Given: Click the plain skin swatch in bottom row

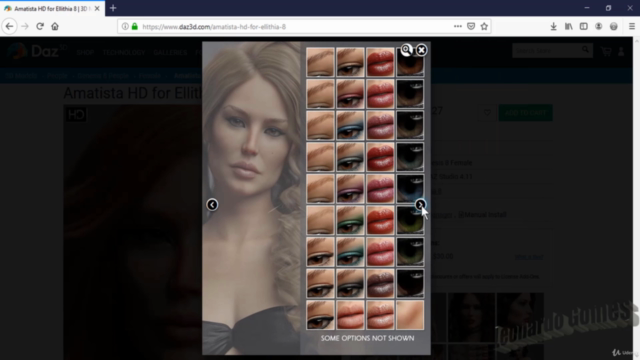Looking at the screenshot, I should (x=410, y=315).
